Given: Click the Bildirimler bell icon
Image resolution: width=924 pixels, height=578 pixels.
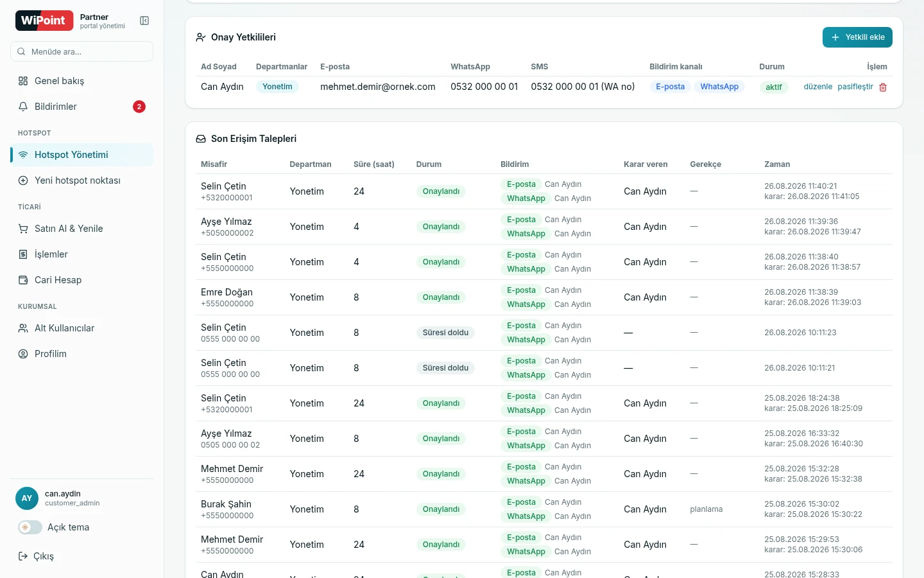Looking at the screenshot, I should 23,107.
